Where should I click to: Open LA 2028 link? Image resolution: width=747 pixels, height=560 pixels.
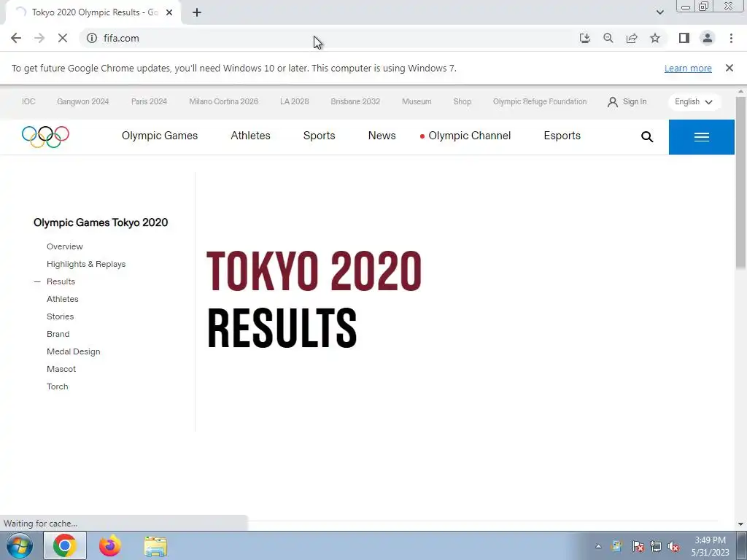click(x=295, y=101)
